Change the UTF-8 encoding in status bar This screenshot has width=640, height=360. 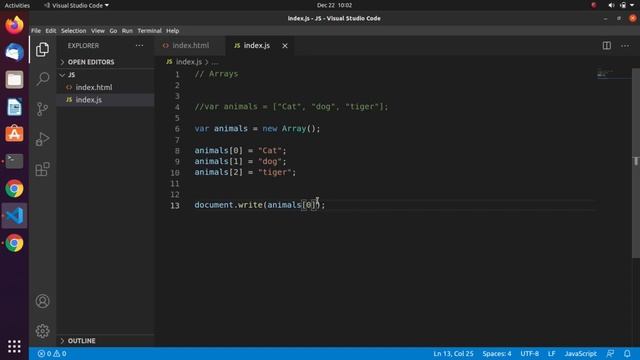click(529, 353)
